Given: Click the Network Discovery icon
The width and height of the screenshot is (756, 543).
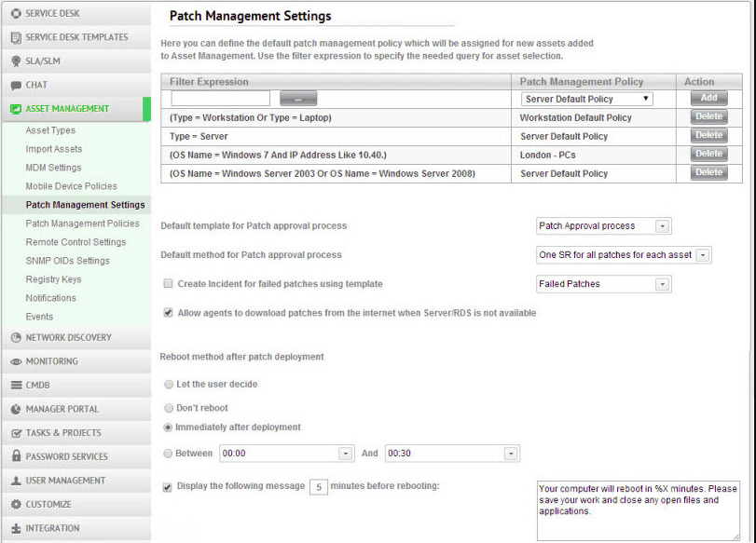Looking at the screenshot, I should point(16,338).
